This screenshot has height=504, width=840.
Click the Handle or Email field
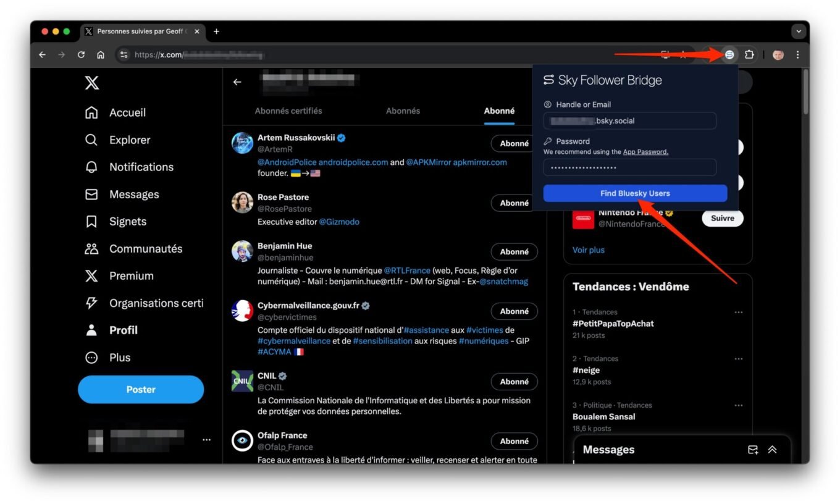click(629, 120)
